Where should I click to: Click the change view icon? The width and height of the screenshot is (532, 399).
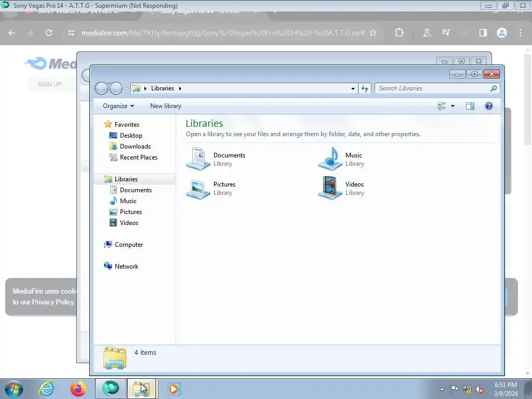442,106
